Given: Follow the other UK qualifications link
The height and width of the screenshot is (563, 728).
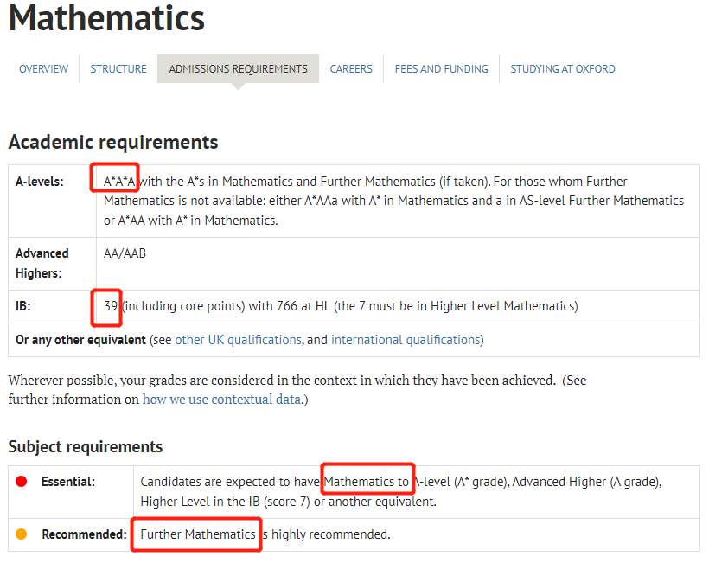Looking at the screenshot, I should 238,340.
